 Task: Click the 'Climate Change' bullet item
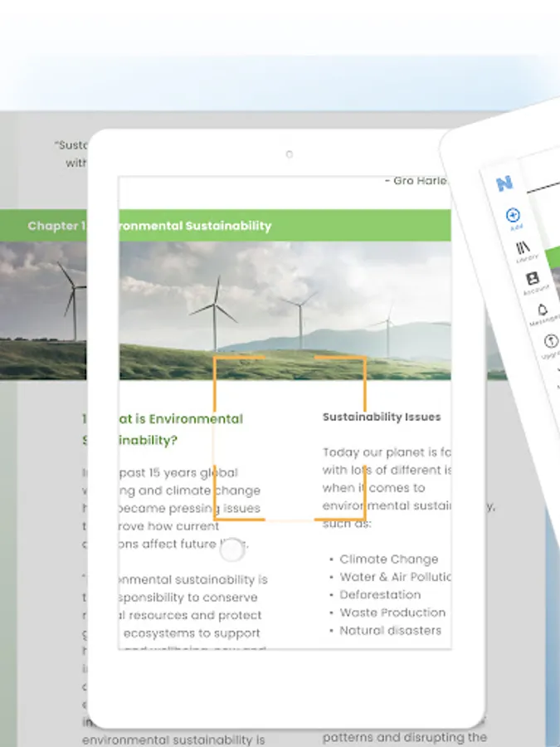[x=388, y=559]
